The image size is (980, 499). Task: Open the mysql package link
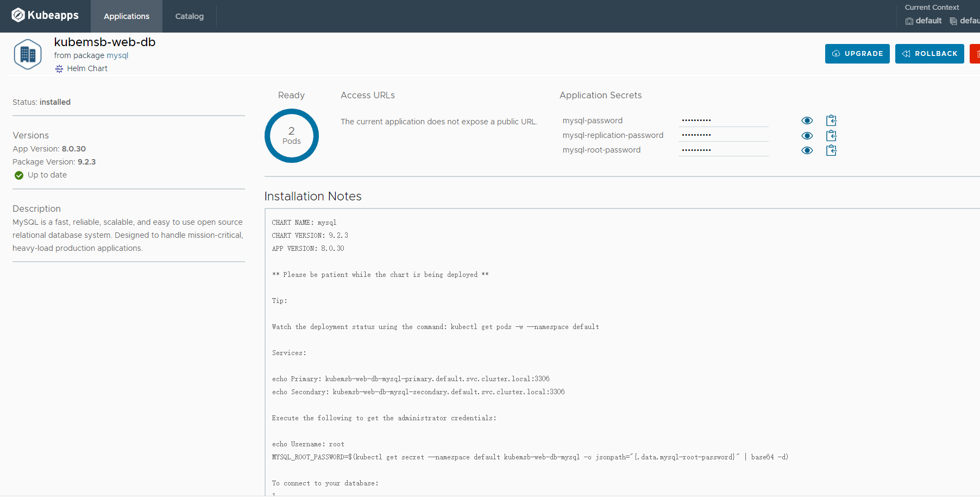[x=117, y=55]
